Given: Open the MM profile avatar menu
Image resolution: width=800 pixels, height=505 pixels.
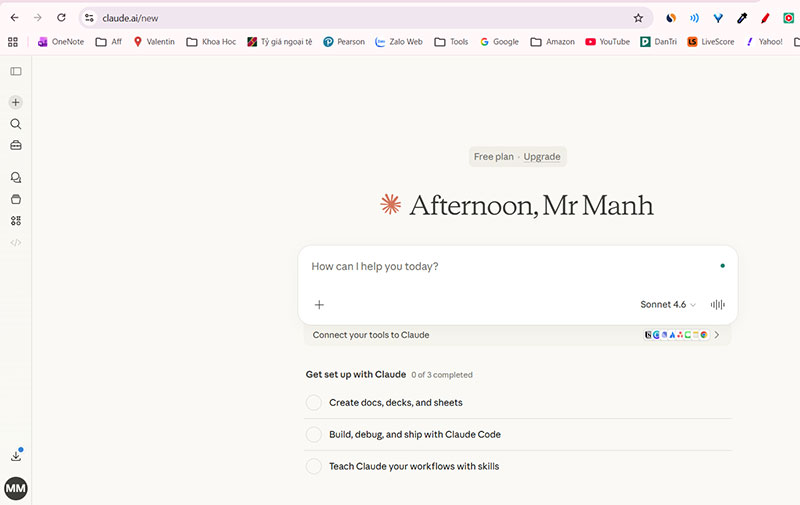Looking at the screenshot, I should coord(15,489).
